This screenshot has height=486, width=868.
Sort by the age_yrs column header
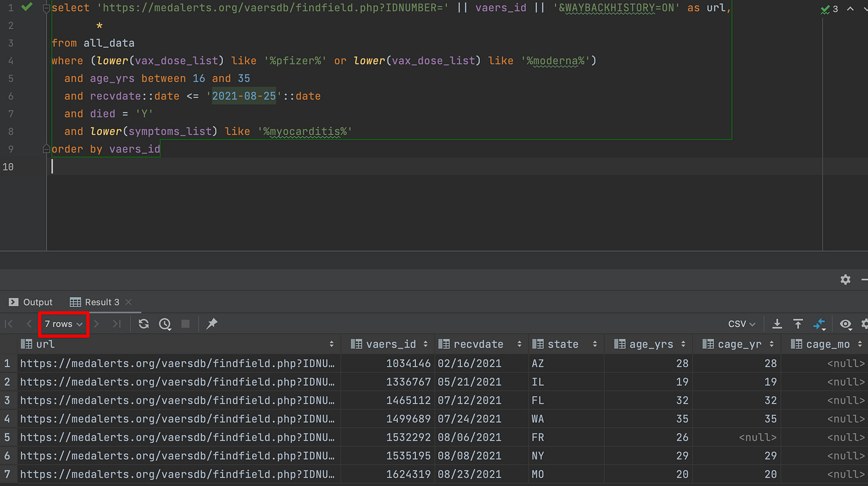click(648, 344)
